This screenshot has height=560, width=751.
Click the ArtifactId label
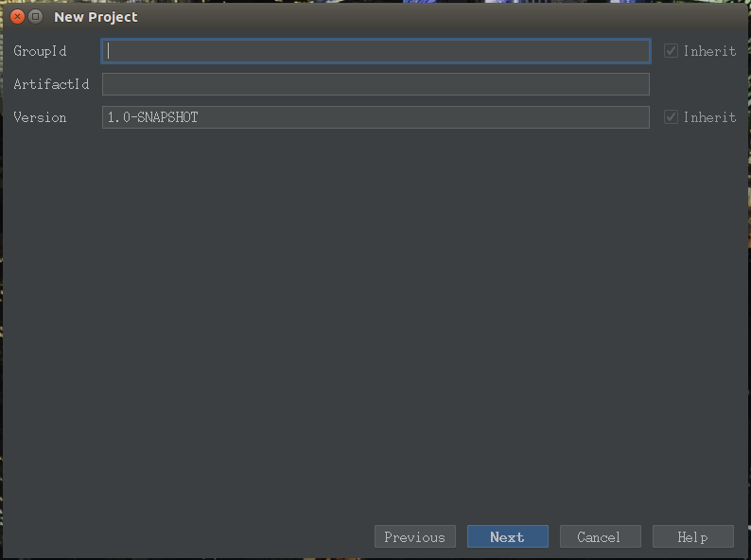point(51,84)
